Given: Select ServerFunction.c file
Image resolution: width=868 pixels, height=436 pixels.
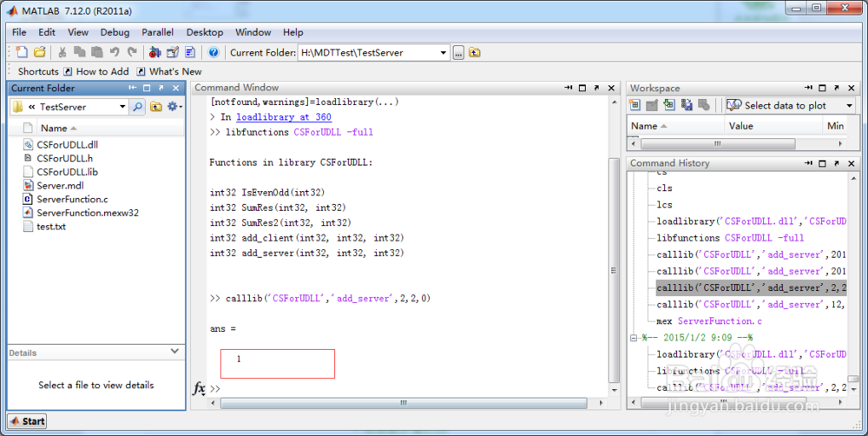Looking at the screenshot, I should (x=66, y=199).
